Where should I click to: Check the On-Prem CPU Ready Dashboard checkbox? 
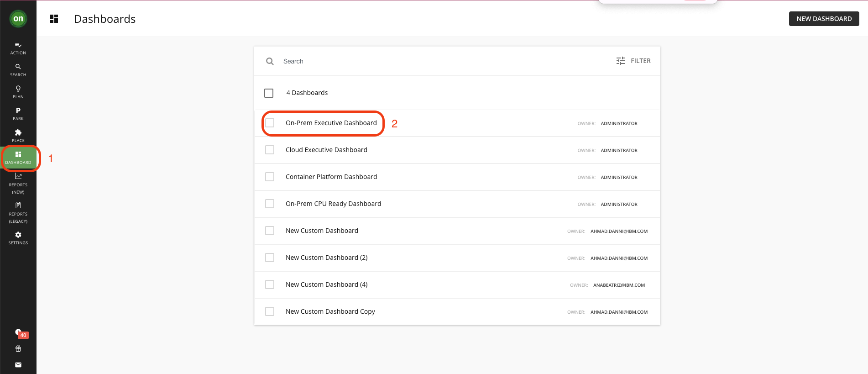pos(270,204)
